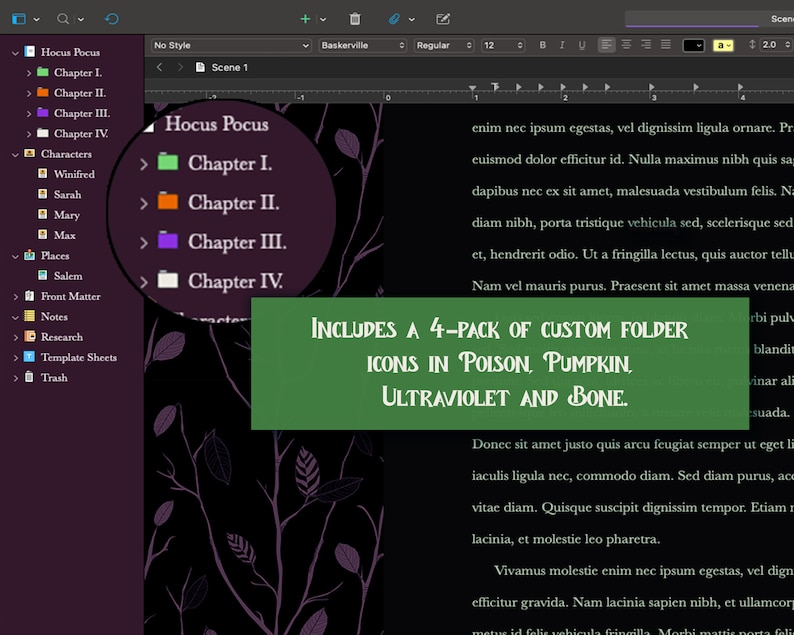This screenshot has height=635, width=794.
Task: Click the Scene 1 header title
Action: [x=229, y=67]
